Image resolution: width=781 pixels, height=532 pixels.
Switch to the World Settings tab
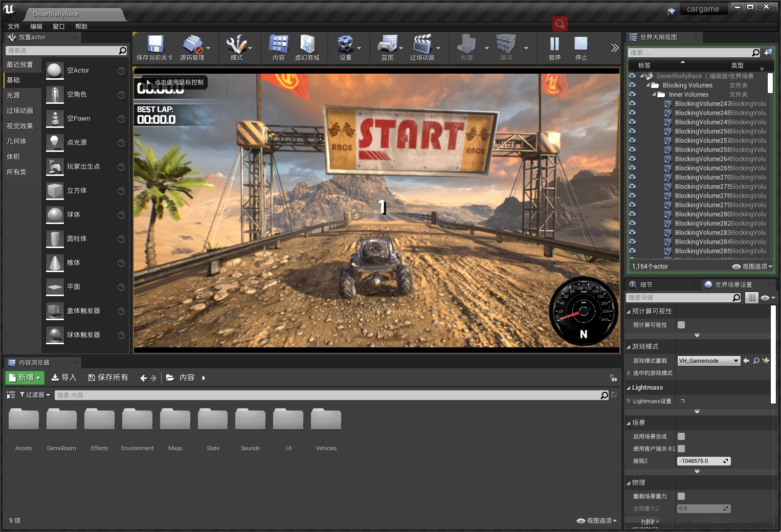tap(733, 285)
